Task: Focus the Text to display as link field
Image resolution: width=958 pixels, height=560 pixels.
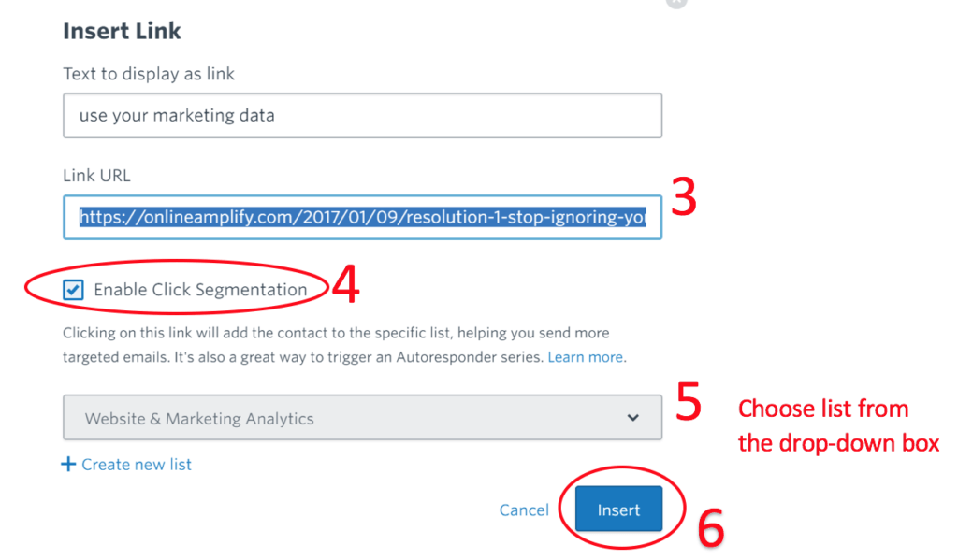Action: tap(362, 116)
